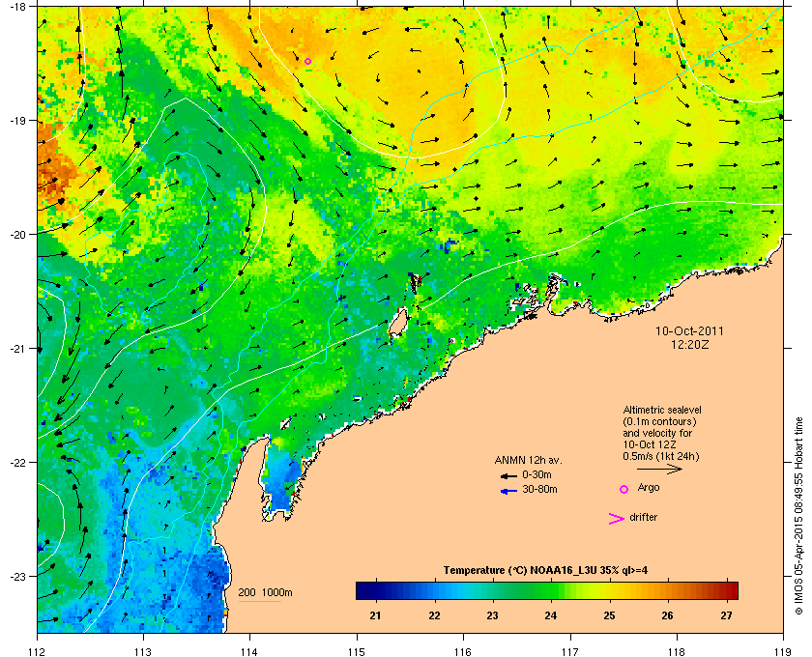Click the latitude axis label -23
812x657 pixels.
tap(18, 576)
